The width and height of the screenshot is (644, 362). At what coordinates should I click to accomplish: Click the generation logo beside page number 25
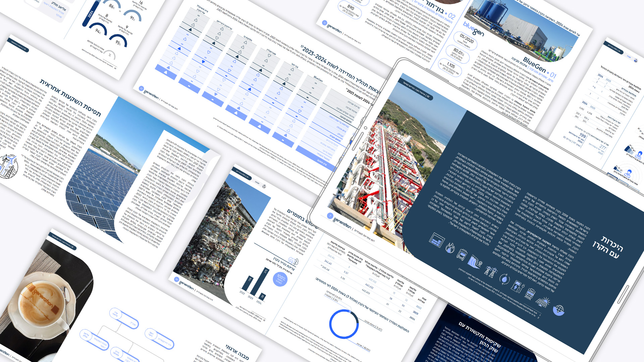click(x=151, y=95)
